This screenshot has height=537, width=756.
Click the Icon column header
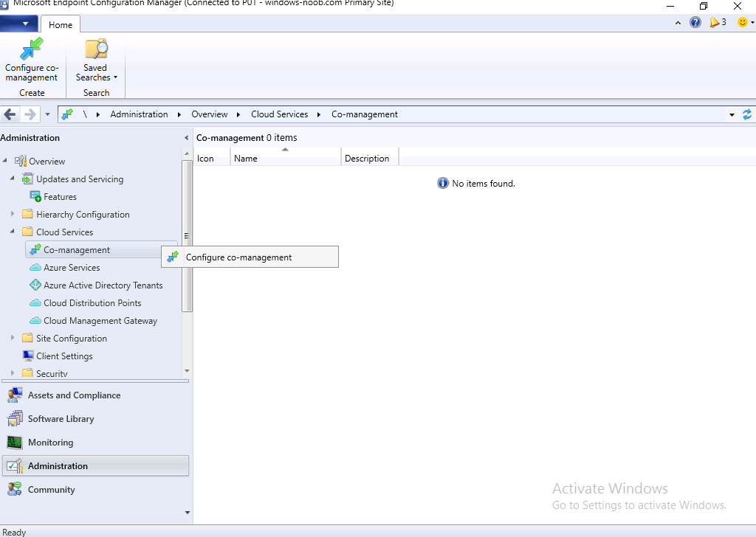212,158
